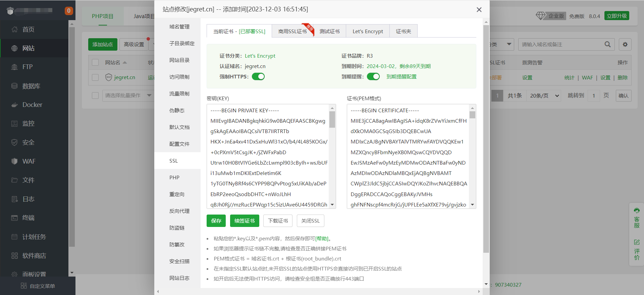
Task: Click the Docker whale icon in sidebar
Action: pos(14,105)
